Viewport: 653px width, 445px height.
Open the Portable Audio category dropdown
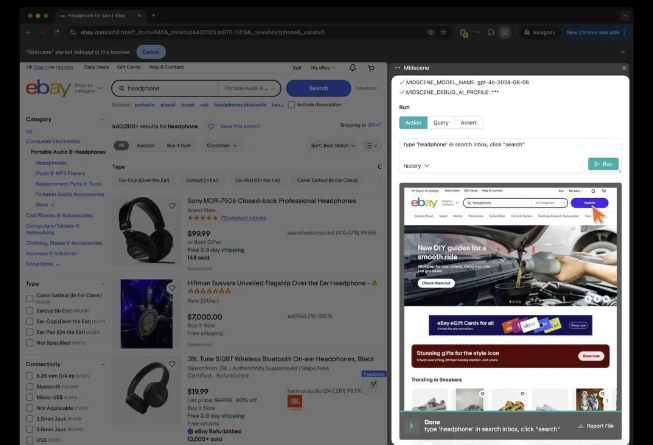(249, 88)
